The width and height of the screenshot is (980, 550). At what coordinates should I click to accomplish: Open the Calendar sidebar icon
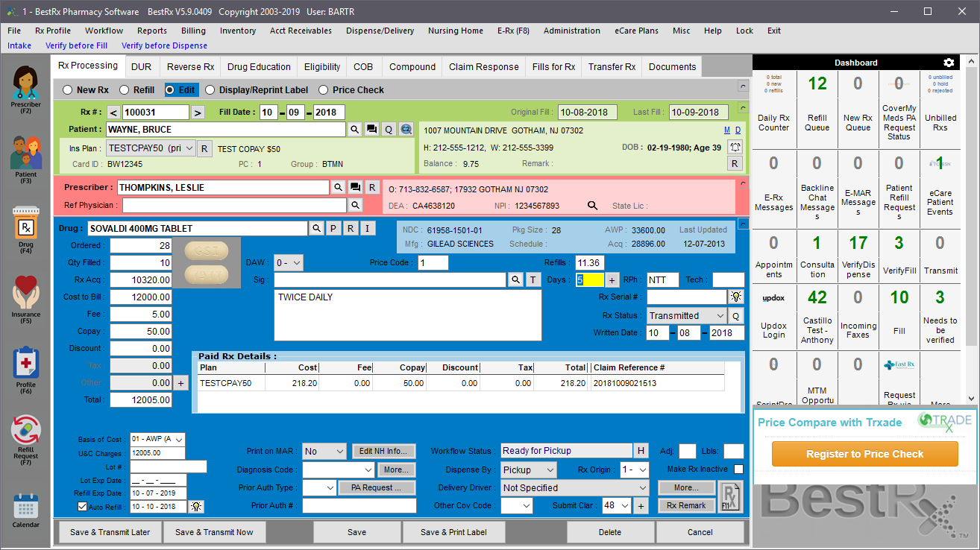click(25, 507)
